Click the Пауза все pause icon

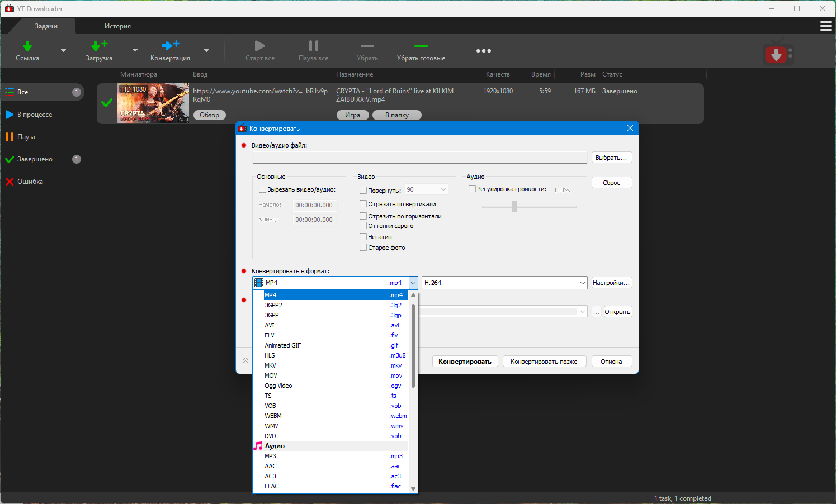(x=313, y=46)
